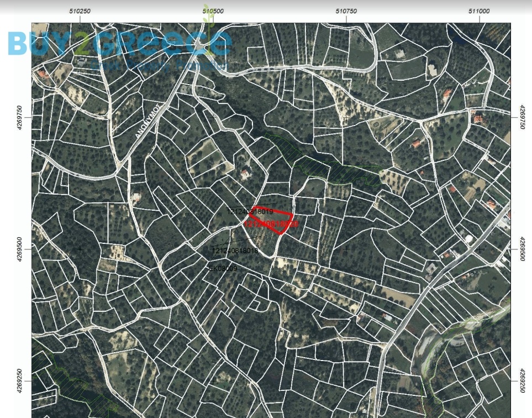Screen dimensions: 532x418
Task: Click the right-side 4269500 northing label
Action: click(522, 249)
